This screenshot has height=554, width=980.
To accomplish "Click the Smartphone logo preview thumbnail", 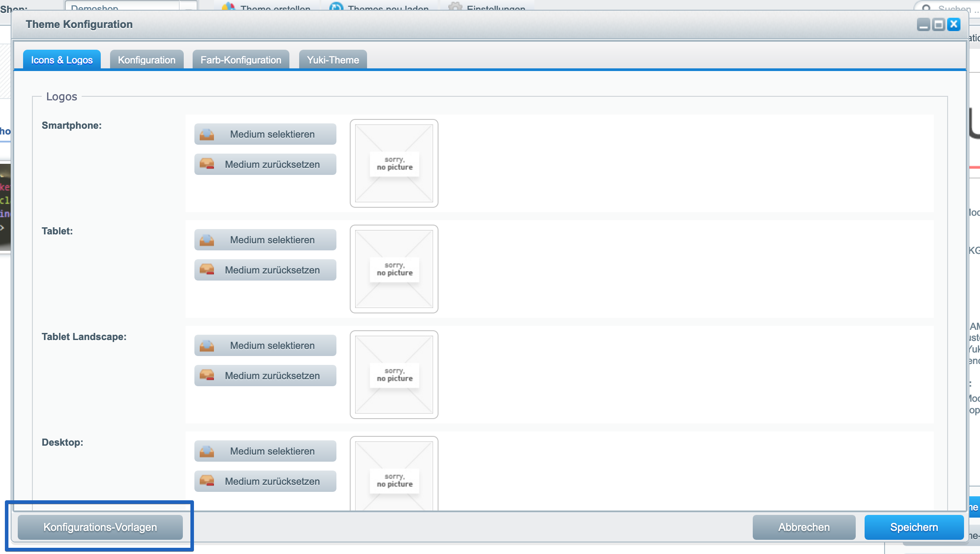I will (x=394, y=163).
